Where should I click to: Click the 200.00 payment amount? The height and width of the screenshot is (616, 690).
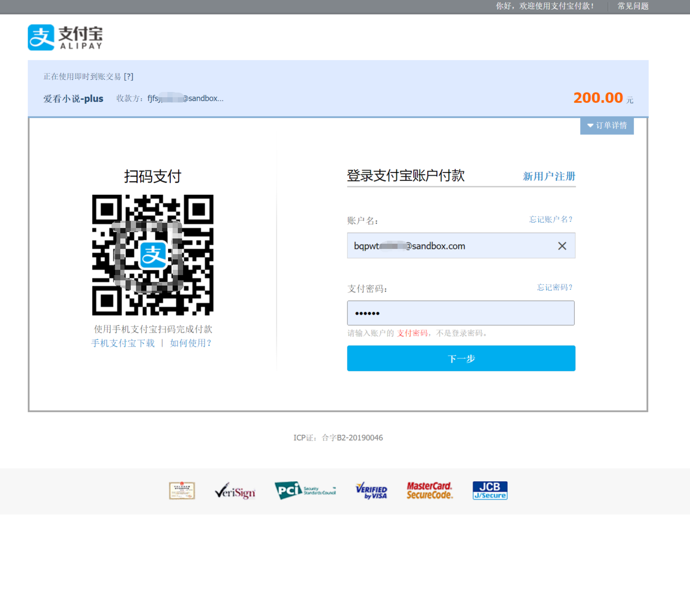(598, 98)
